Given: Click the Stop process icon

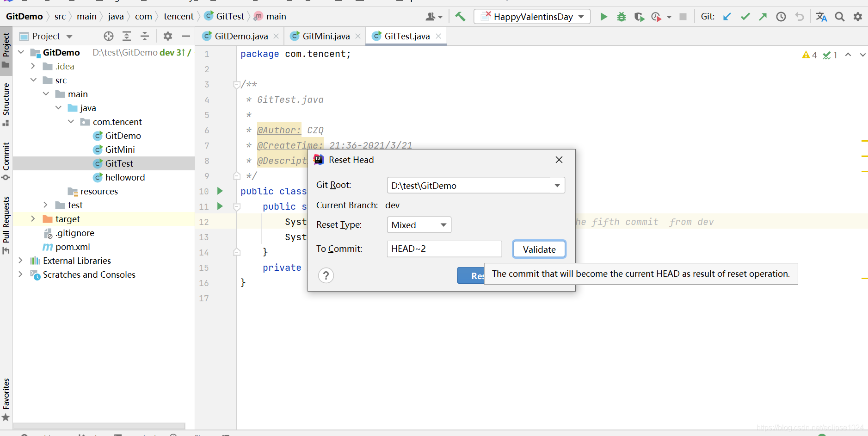Looking at the screenshot, I should click(x=683, y=17).
